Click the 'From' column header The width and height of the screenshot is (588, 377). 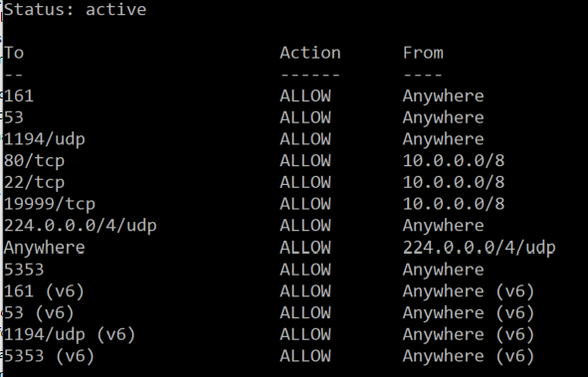pos(423,53)
